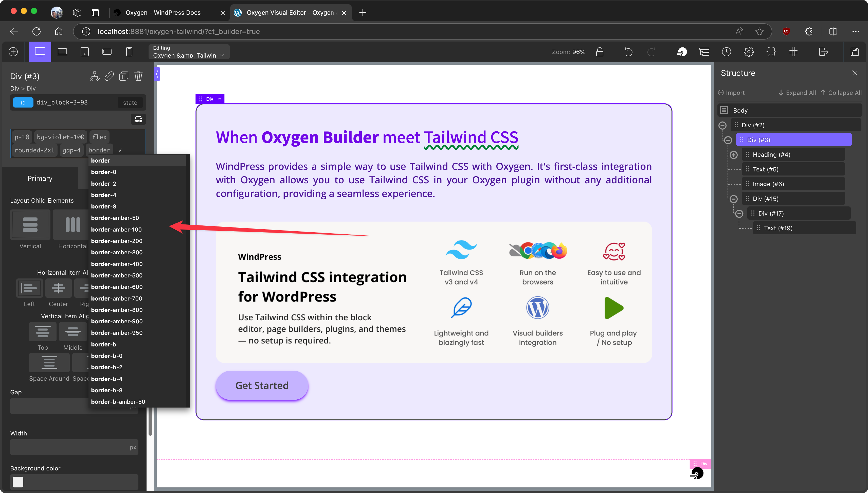Screen dimensions: 868x493
Task: Delete Div #3 with trash icon
Action: click(138, 76)
